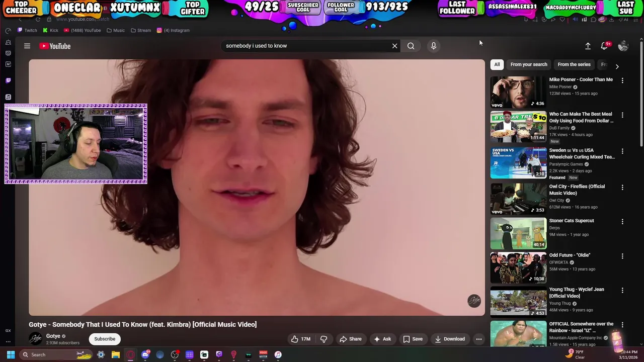Show more filter chips with the arrow
Image resolution: width=644 pixels, height=362 pixels.
coord(617,66)
